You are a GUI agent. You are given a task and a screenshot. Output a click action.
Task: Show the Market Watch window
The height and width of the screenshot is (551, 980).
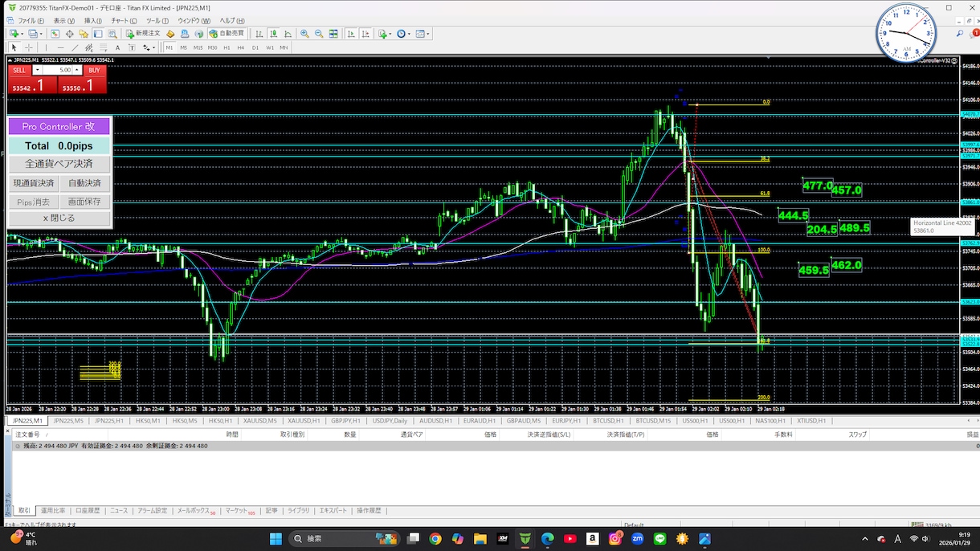click(55, 34)
